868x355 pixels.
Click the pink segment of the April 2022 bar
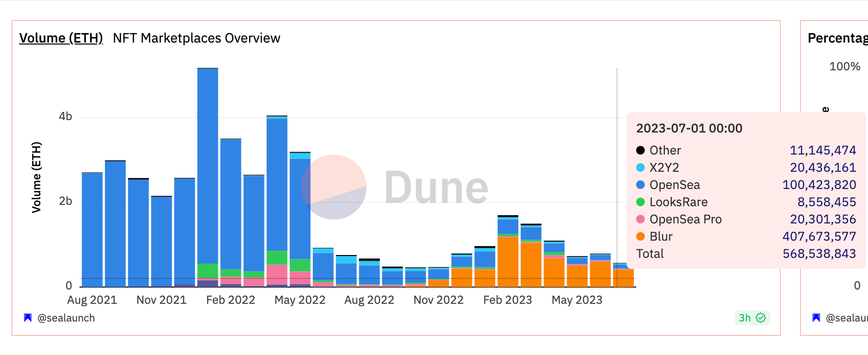(277, 275)
